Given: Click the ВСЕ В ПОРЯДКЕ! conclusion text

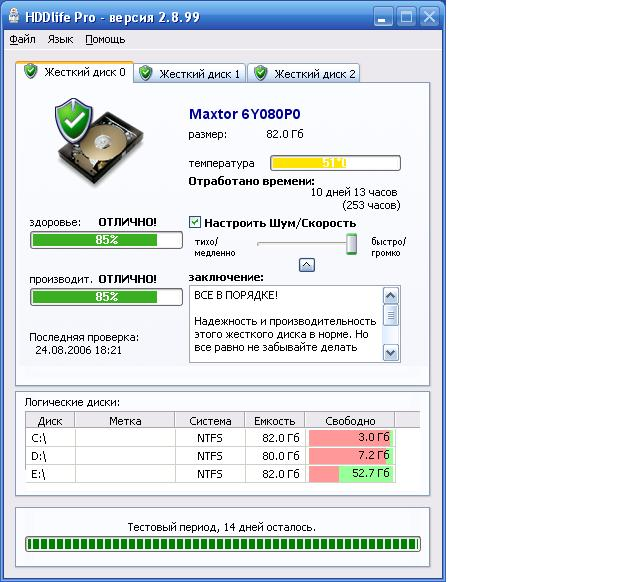Looking at the screenshot, I should pos(236,295).
